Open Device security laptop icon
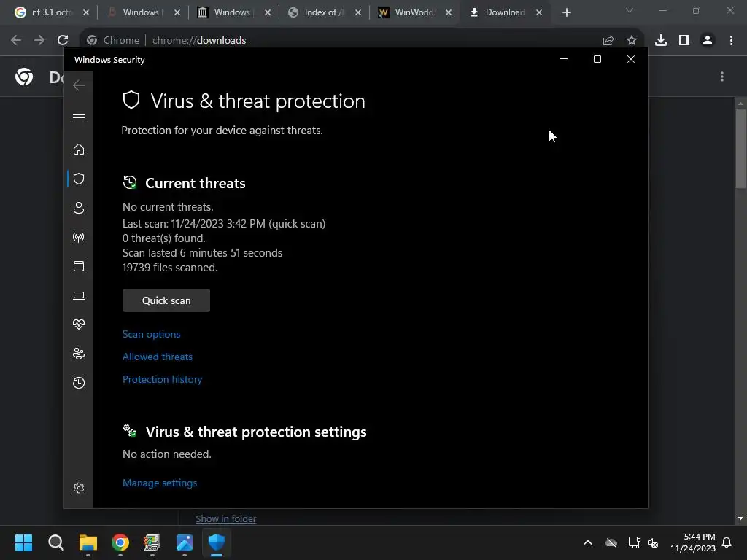Image resolution: width=747 pixels, height=560 pixels. click(79, 296)
